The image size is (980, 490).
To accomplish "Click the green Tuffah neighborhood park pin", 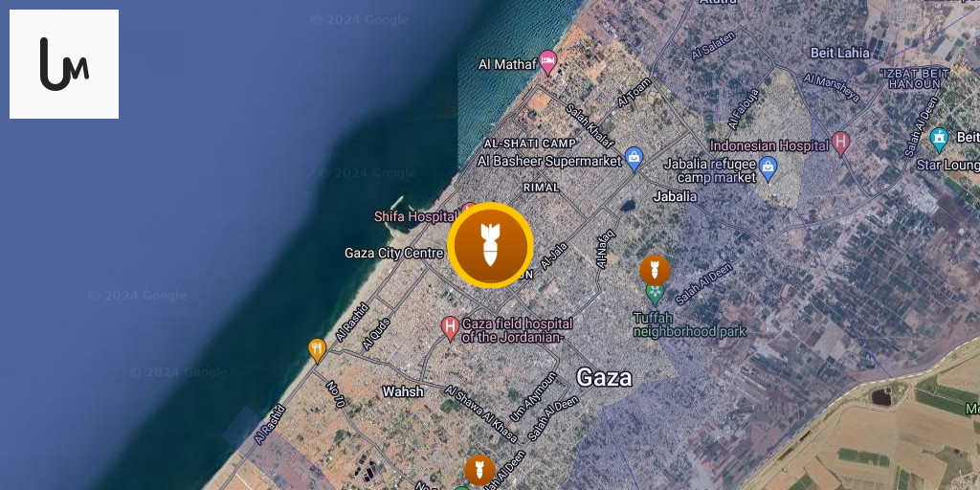I will (x=655, y=293).
